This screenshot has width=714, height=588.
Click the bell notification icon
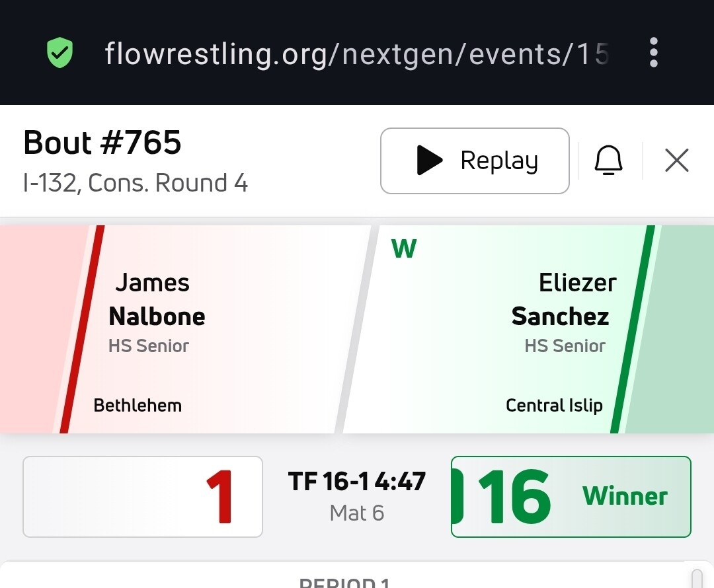point(608,161)
